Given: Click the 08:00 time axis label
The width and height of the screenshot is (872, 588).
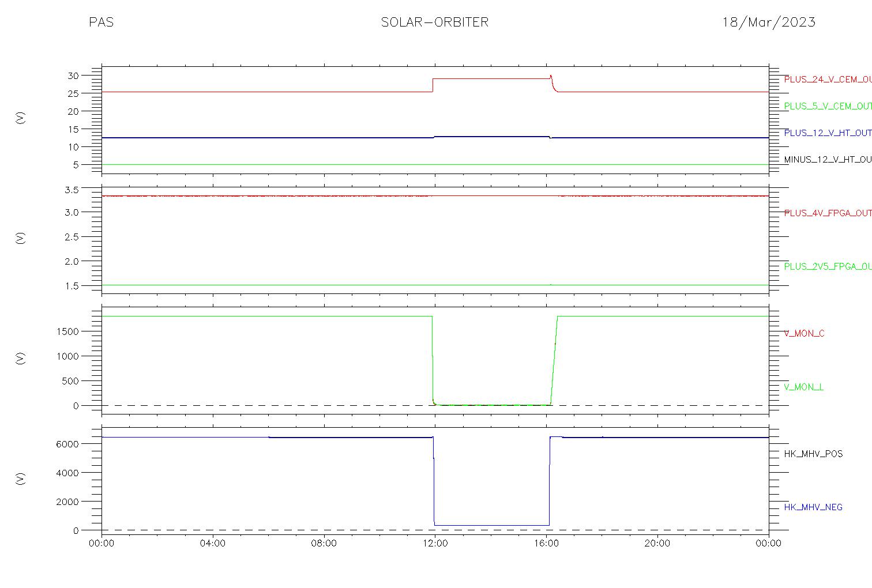Looking at the screenshot, I should click(324, 543).
